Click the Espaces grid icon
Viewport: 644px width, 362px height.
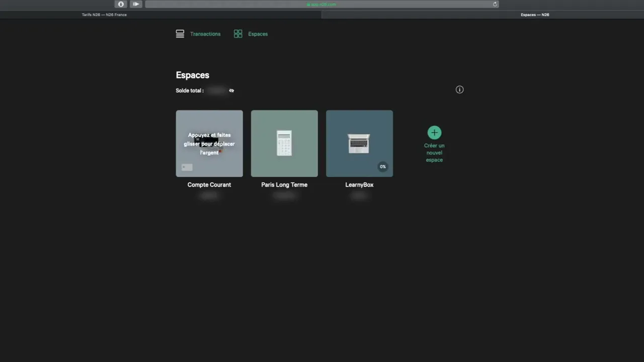(238, 34)
